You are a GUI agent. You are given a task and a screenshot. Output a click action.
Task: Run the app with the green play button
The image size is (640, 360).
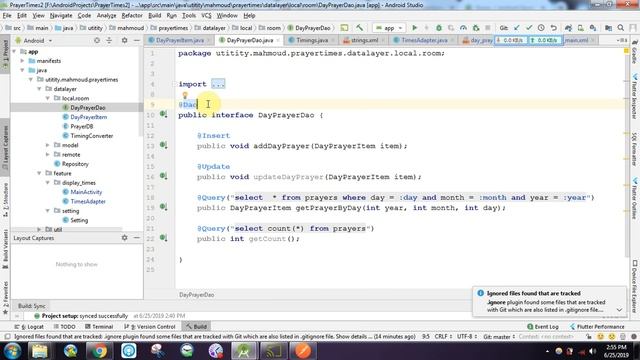pyautogui.click(x=414, y=28)
